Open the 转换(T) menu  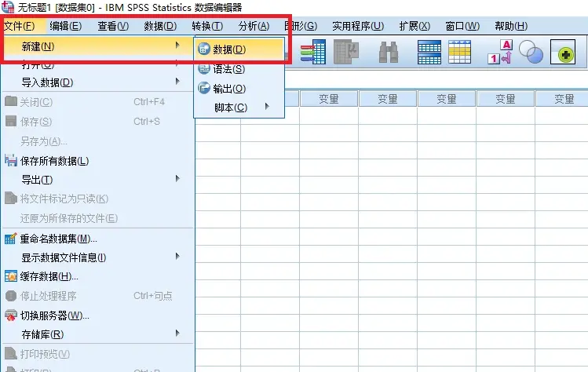[x=207, y=26]
